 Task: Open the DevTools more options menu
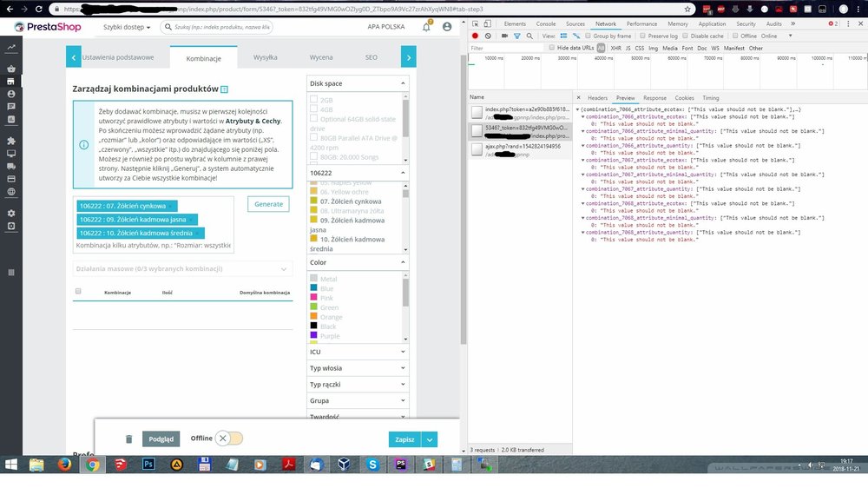(x=848, y=23)
